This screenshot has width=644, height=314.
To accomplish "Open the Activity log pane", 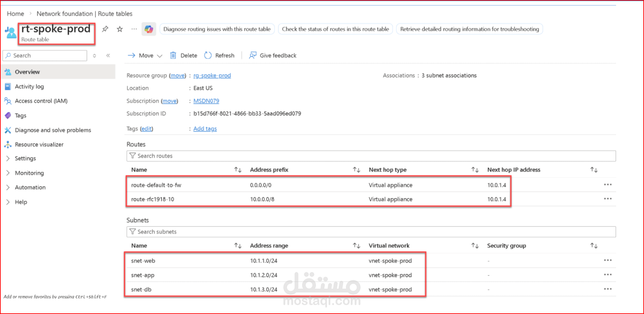I will coord(29,86).
